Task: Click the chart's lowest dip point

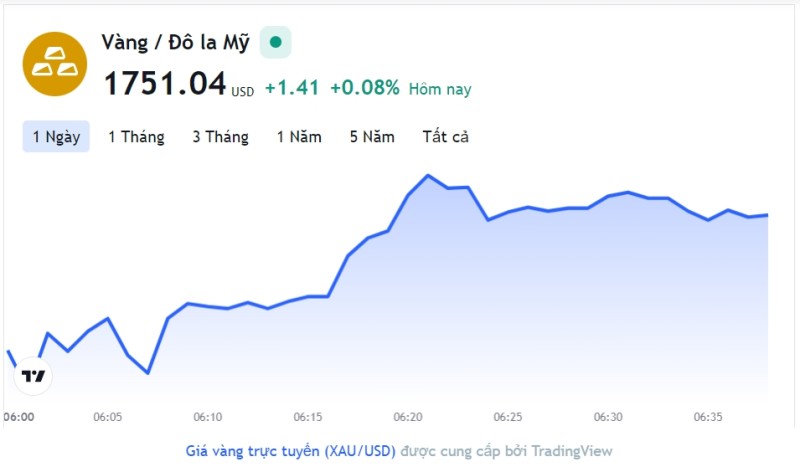Action: click(148, 373)
